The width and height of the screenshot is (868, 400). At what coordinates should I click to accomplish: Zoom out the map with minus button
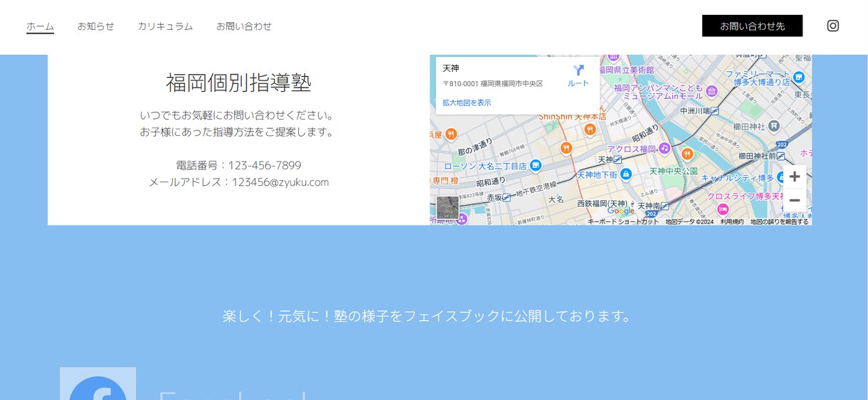[x=795, y=200]
